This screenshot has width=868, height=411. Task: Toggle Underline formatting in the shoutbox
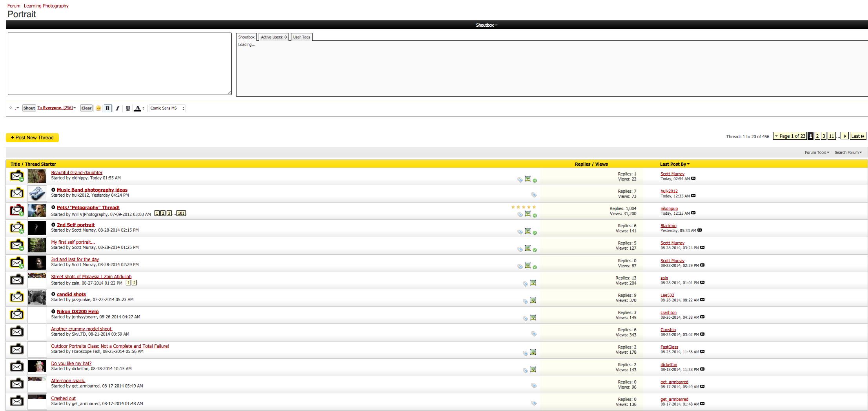128,108
